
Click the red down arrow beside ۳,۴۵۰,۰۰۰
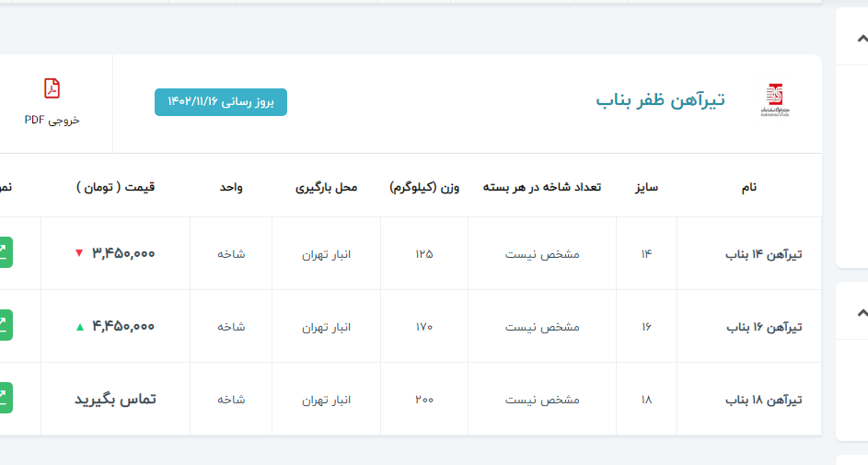[x=79, y=253]
